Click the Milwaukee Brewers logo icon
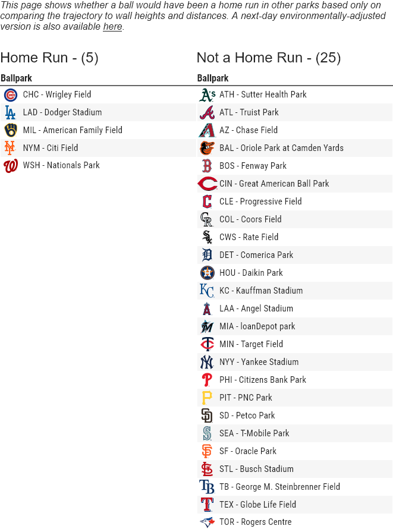393x532 pixels. [x=11, y=130]
